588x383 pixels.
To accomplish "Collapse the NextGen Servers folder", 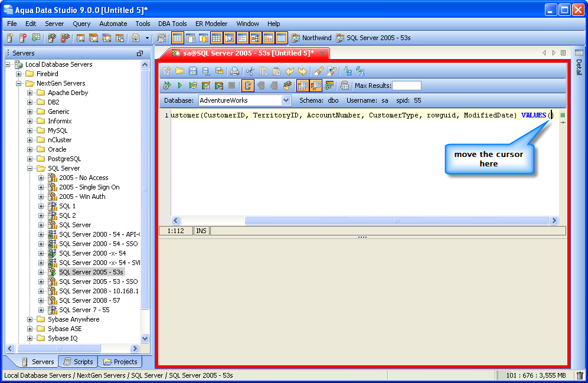I will point(18,83).
